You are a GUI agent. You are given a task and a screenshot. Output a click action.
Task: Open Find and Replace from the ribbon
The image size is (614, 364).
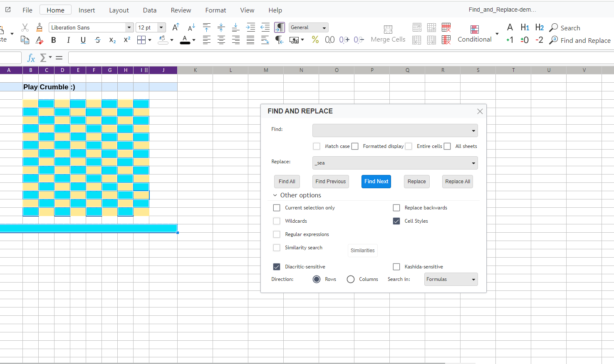580,40
